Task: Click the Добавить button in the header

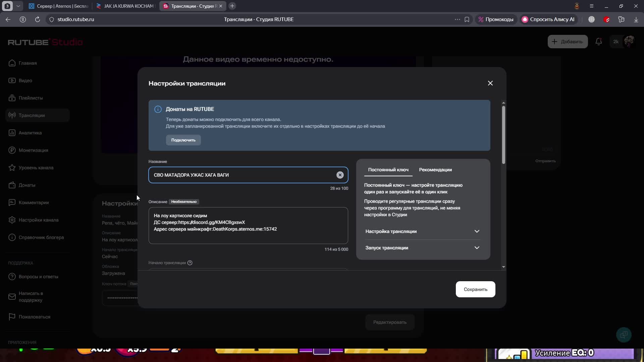Action: pyautogui.click(x=568, y=42)
